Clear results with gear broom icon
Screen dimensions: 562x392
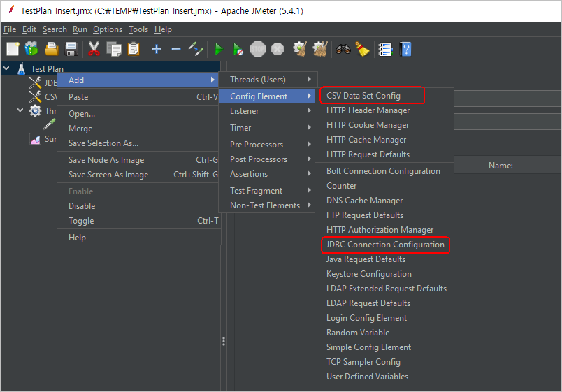pyautogui.click(x=300, y=49)
